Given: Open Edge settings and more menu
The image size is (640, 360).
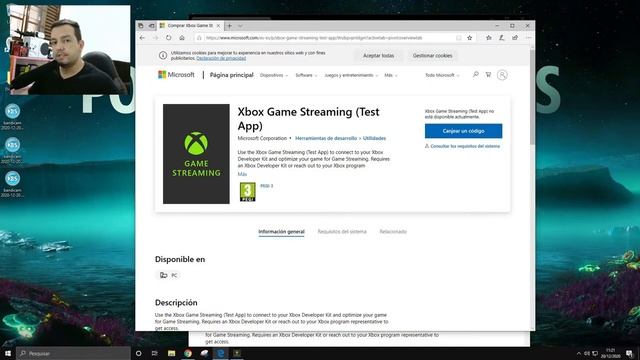Looking at the screenshot, I should point(528,38).
